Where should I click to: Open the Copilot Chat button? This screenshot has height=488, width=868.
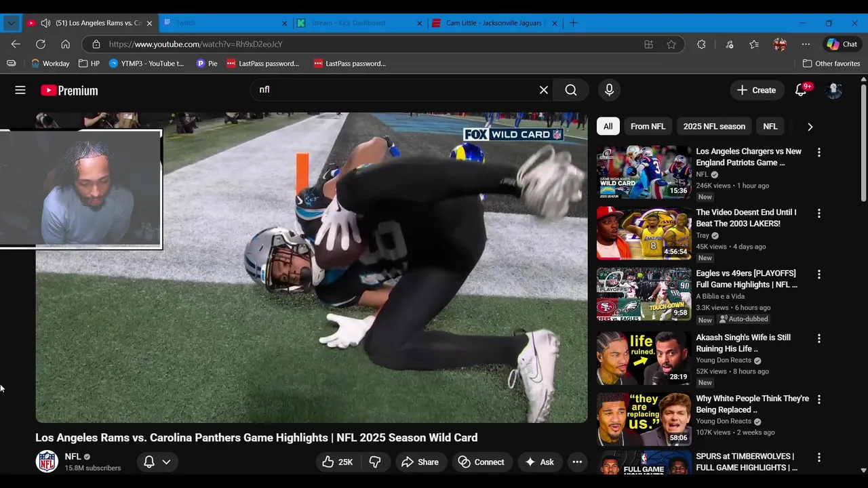(842, 44)
